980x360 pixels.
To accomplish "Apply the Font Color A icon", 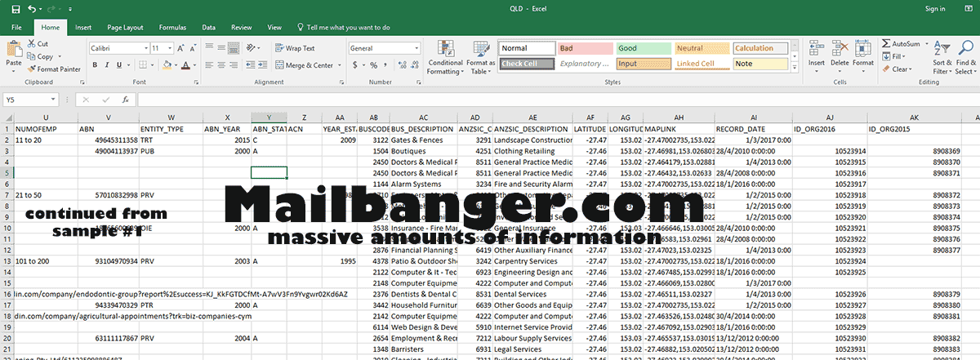I will point(186,65).
